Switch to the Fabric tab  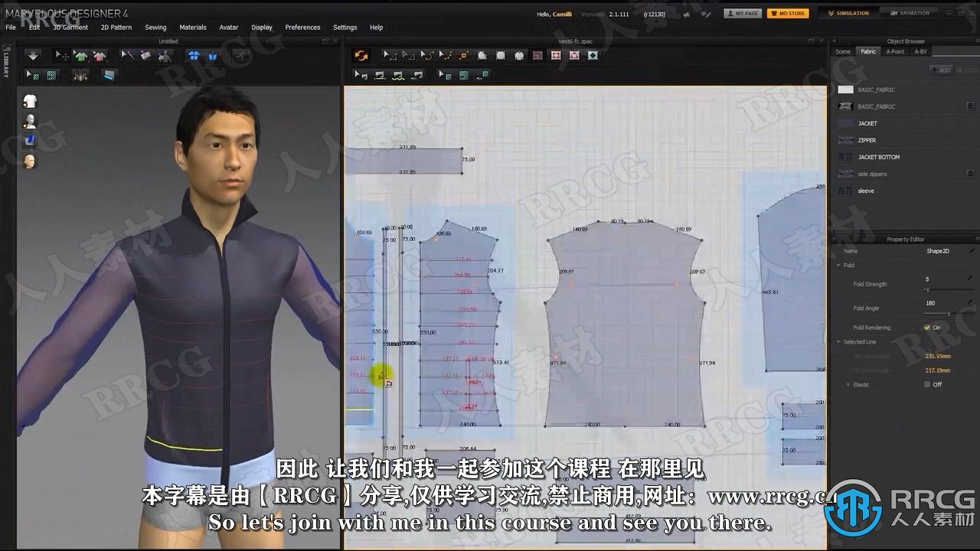tap(868, 51)
